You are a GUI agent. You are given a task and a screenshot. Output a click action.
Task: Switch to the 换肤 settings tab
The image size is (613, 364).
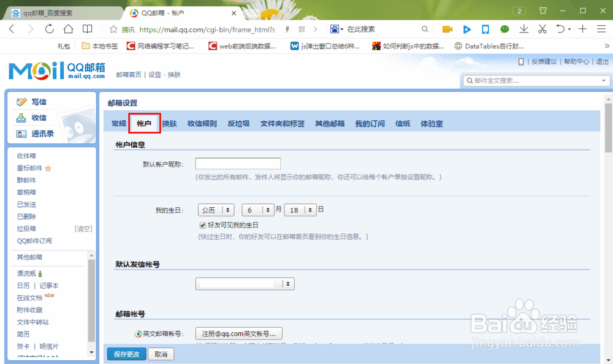tap(169, 124)
